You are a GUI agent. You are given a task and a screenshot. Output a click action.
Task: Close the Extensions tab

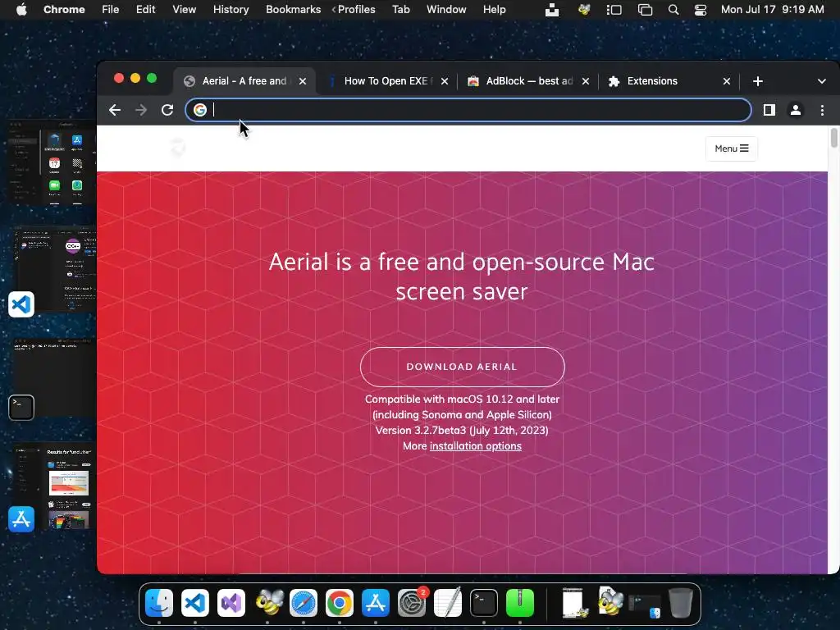[727, 81]
